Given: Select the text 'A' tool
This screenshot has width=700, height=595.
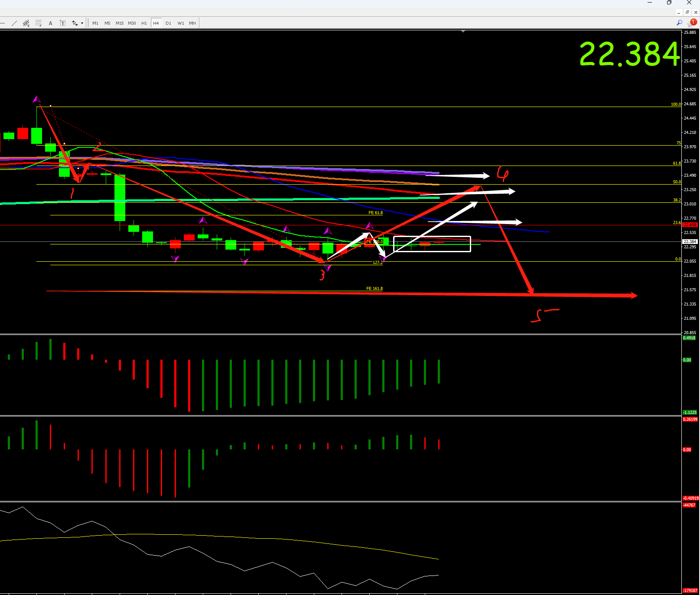Looking at the screenshot, I should pyautogui.click(x=51, y=23).
